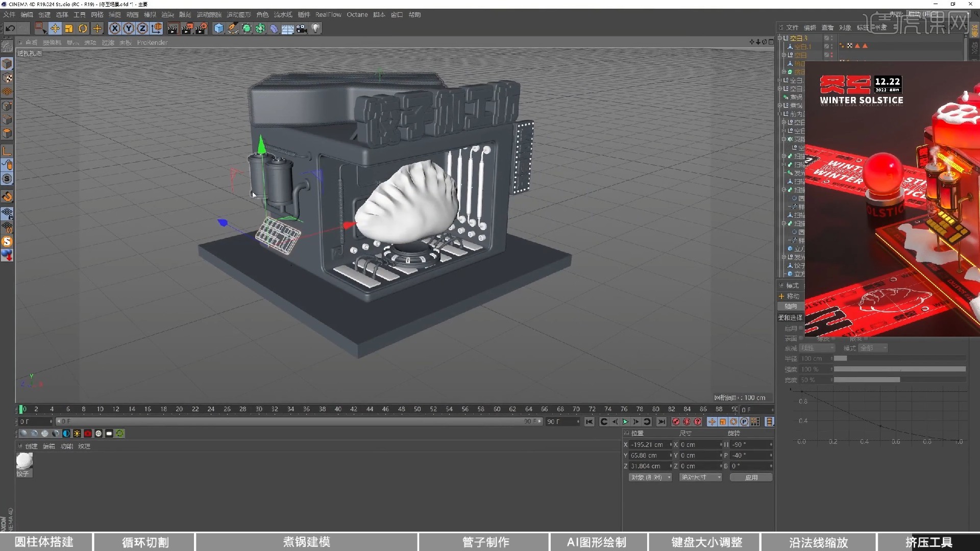This screenshot has width=980, height=551.
Task: Open the subdivision surface generator icon
Action: tap(247, 29)
